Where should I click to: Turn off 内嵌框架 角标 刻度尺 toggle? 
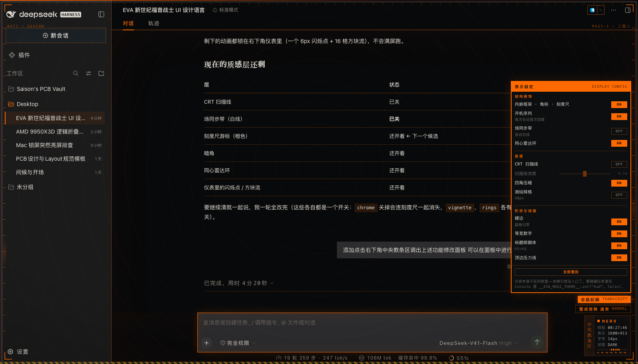[x=619, y=104]
